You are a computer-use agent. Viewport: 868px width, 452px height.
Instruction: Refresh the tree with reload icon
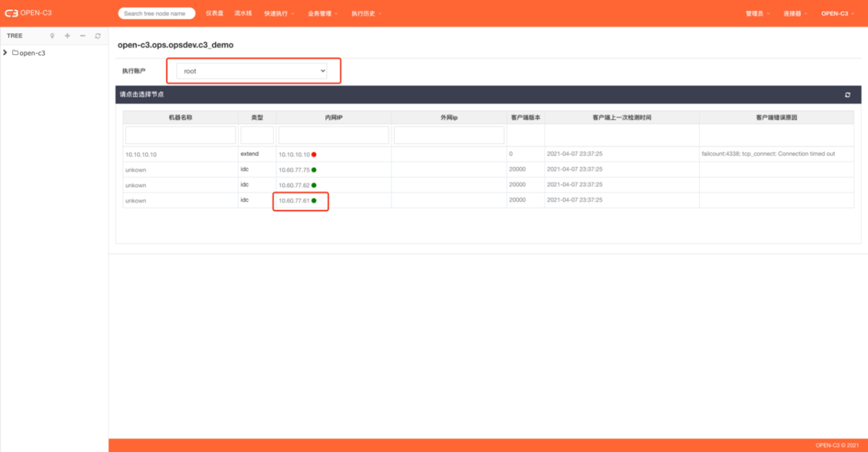[x=98, y=36]
